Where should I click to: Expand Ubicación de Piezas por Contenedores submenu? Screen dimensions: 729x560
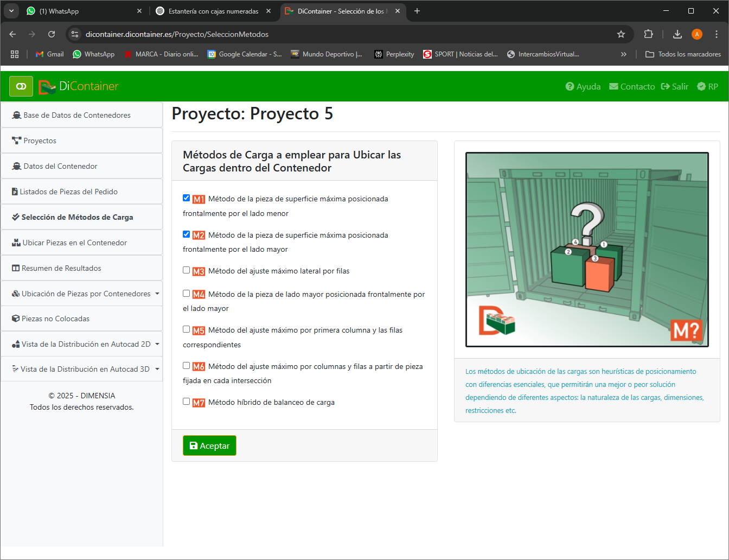coord(157,294)
